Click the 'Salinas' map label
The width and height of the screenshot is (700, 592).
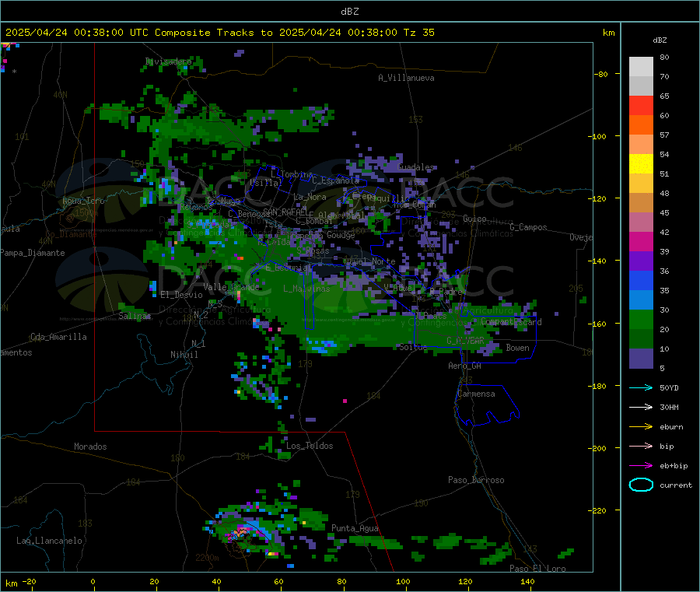[135, 316]
